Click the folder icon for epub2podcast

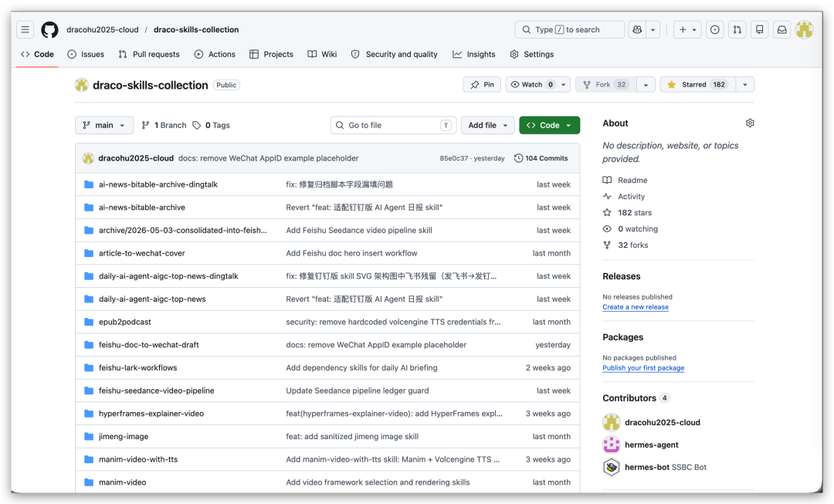pyautogui.click(x=89, y=322)
